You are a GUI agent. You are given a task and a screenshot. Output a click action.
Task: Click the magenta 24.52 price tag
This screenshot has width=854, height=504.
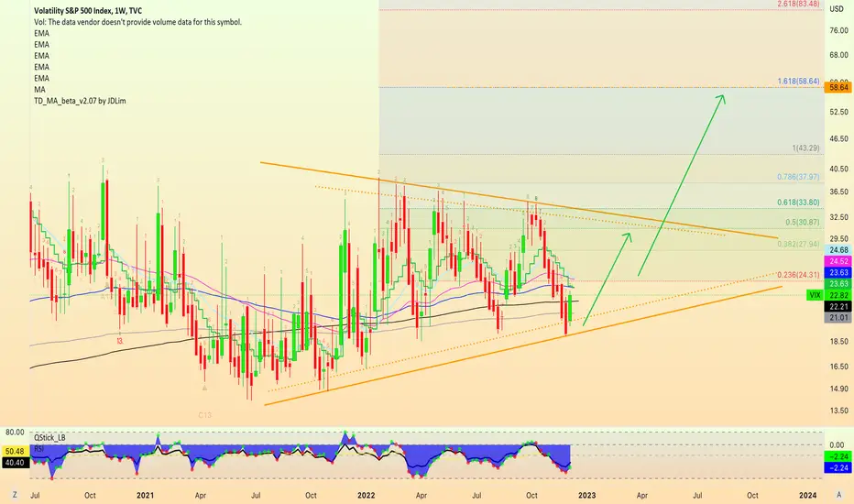tap(838, 261)
